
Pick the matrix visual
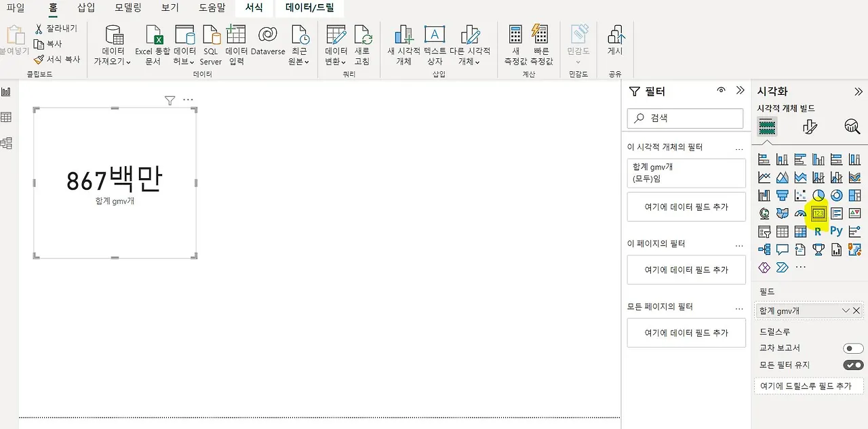tap(800, 231)
